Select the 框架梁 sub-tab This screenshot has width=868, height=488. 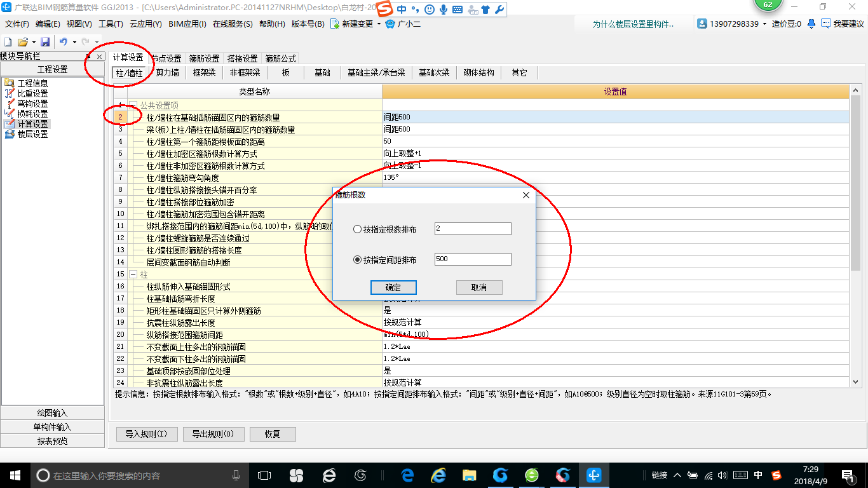point(205,72)
